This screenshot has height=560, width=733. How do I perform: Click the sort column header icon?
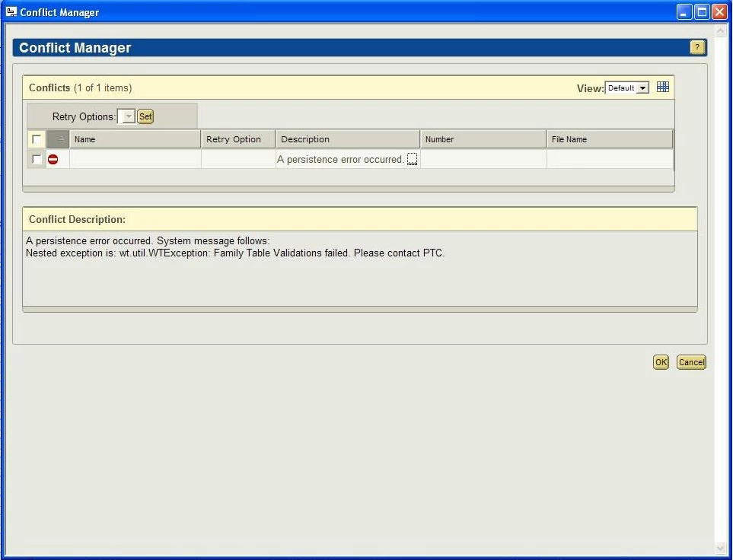point(58,139)
